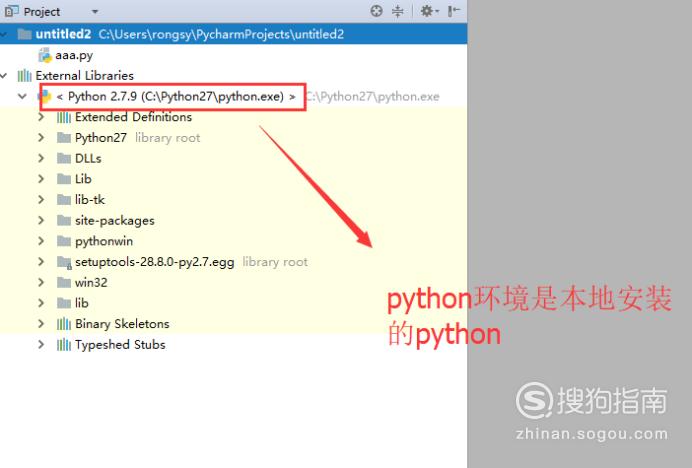Select Typeshed Stubs entry
Screen dimensions: 692x468
point(120,344)
